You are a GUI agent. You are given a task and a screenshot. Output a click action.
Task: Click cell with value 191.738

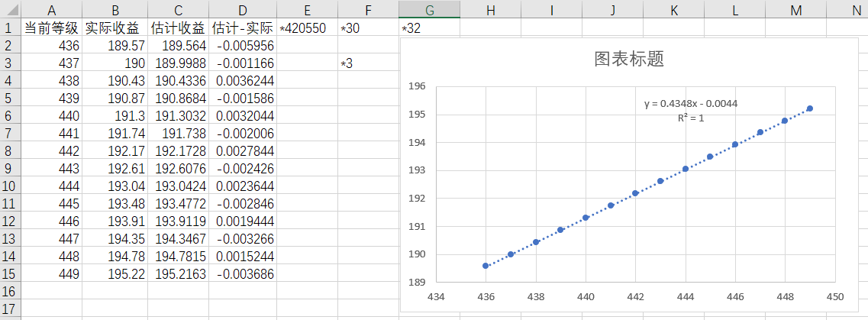click(178, 133)
